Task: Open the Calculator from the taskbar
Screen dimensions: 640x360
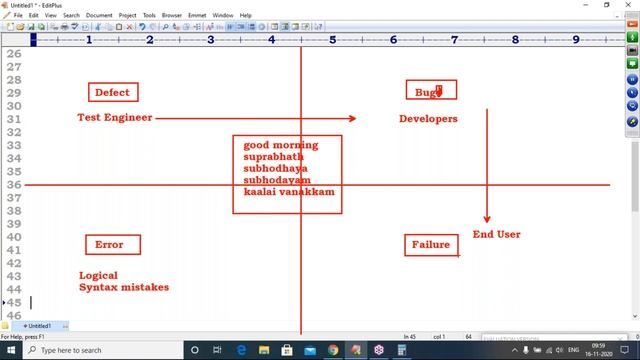Action: point(402,350)
